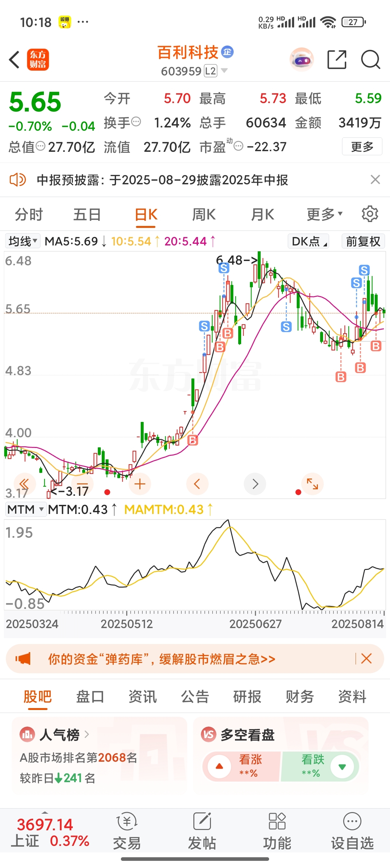Tap the topmost S sell marker on the right side of the chart
The width and height of the screenshot is (390, 868).
tap(364, 270)
